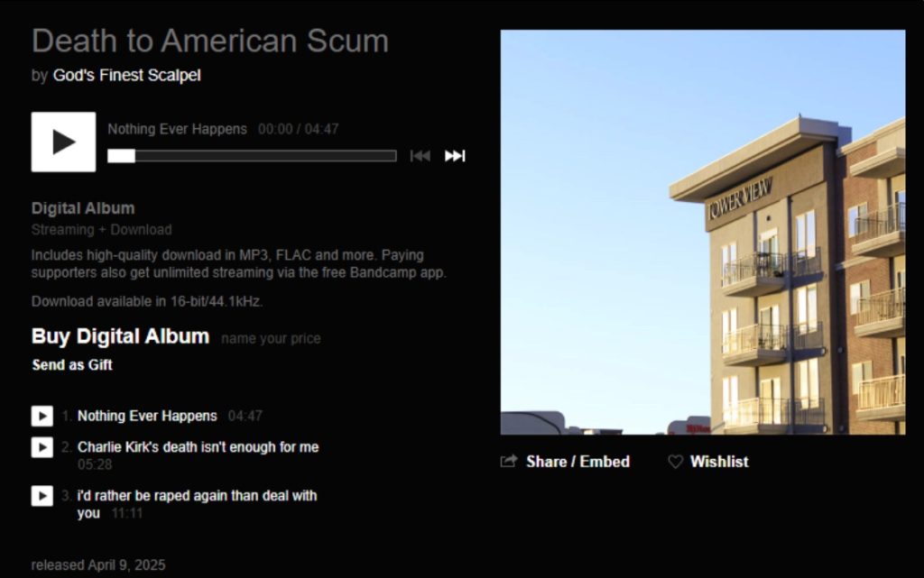Enlarge the Tower View album cover art
924x578 pixels.
[x=702, y=232]
